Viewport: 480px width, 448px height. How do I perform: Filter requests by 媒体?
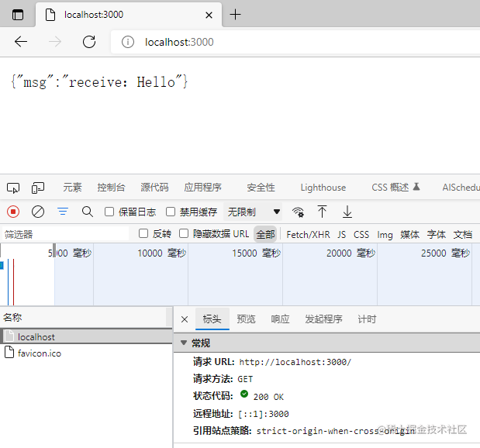pos(410,235)
